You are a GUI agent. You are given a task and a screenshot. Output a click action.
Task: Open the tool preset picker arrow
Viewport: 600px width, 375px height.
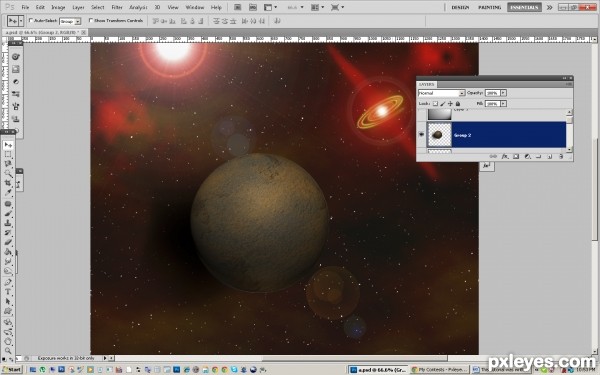point(21,21)
